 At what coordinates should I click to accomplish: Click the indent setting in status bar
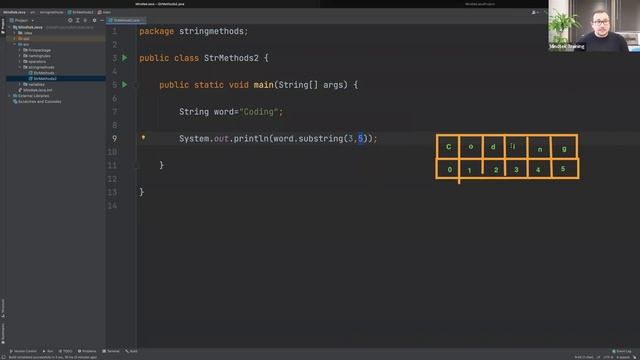[x=623, y=357]
